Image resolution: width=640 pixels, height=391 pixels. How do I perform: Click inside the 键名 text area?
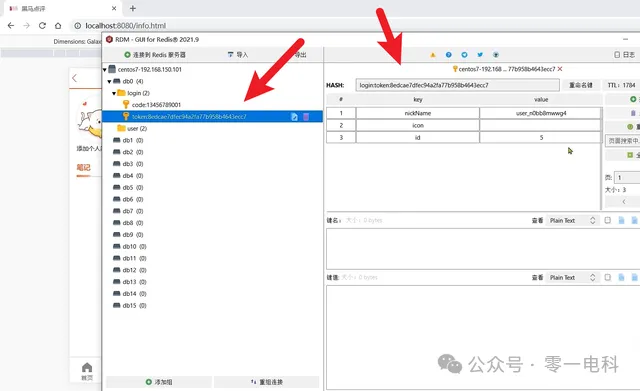point(483,249)
